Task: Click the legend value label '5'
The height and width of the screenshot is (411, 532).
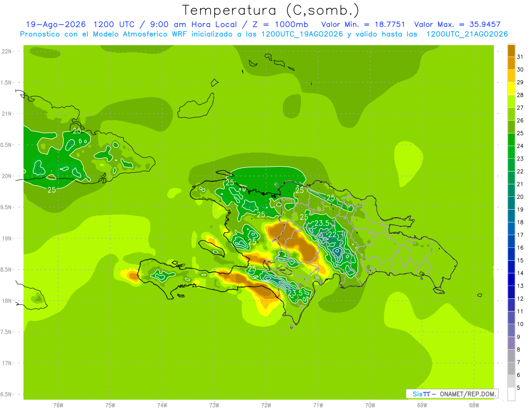Action: click(518, 388)
